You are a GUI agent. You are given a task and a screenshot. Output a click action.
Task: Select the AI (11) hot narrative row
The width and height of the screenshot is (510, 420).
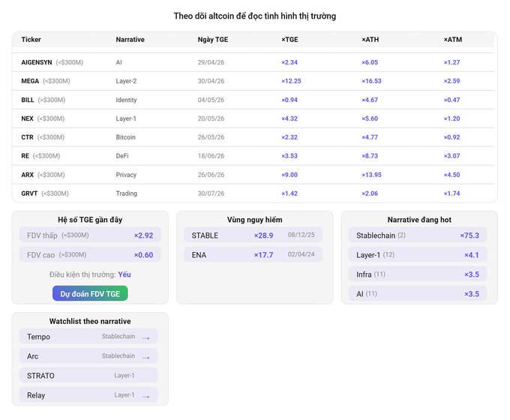click(x=418, y=293)
